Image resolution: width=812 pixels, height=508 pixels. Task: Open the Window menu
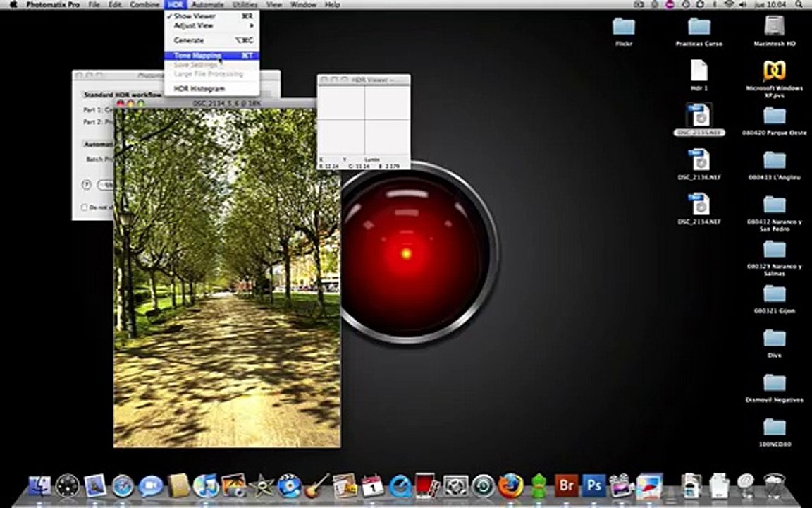click(x=303, y=5)
